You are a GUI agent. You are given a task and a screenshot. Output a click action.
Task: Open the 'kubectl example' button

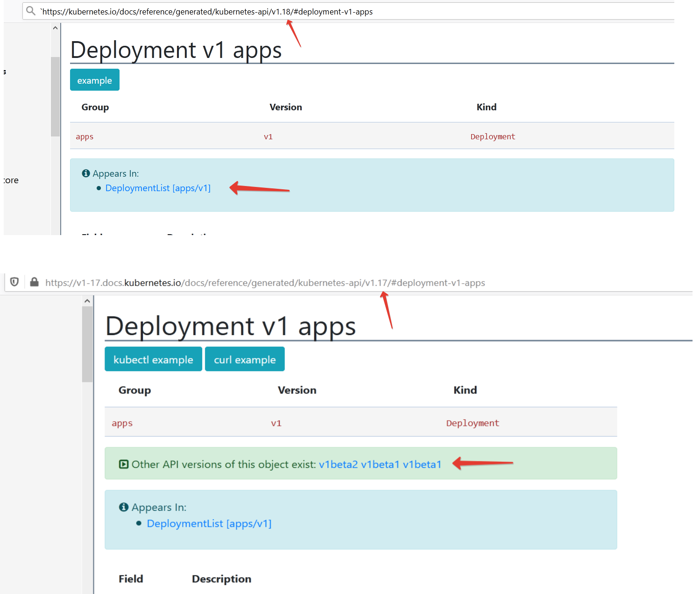[153, 359]
